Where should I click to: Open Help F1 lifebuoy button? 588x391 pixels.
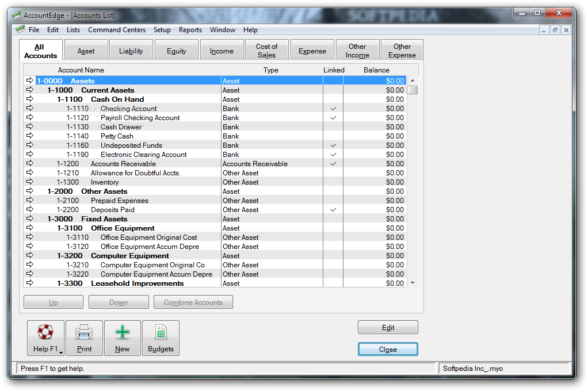[x=45, y=338]
